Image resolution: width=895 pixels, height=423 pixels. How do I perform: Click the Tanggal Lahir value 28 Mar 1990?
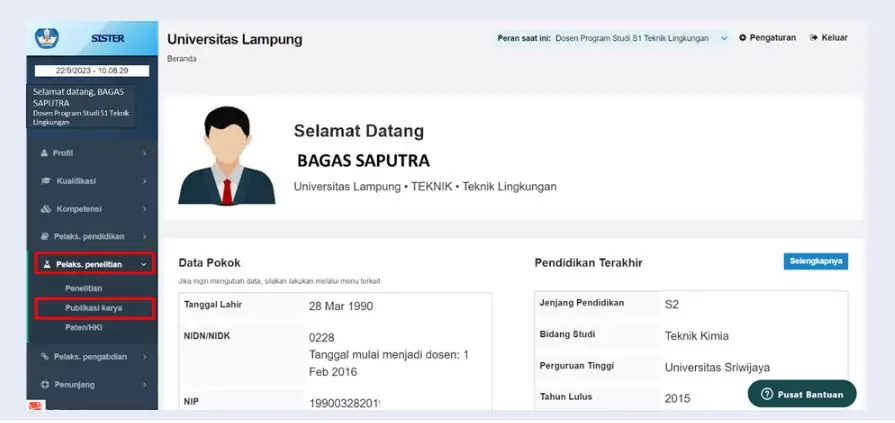click(x=341, y=307)
